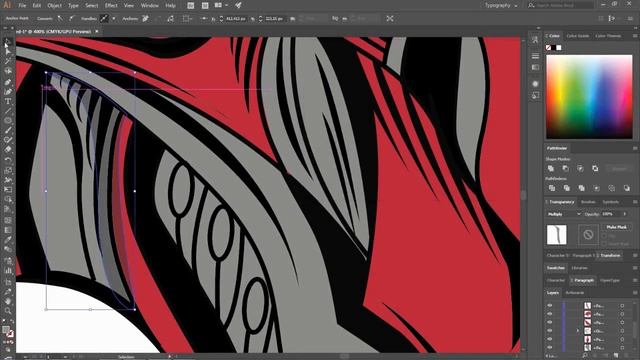Open Adobe Bridge from top bar
Viewport: 640px width, 360px height.
[191, 6]
